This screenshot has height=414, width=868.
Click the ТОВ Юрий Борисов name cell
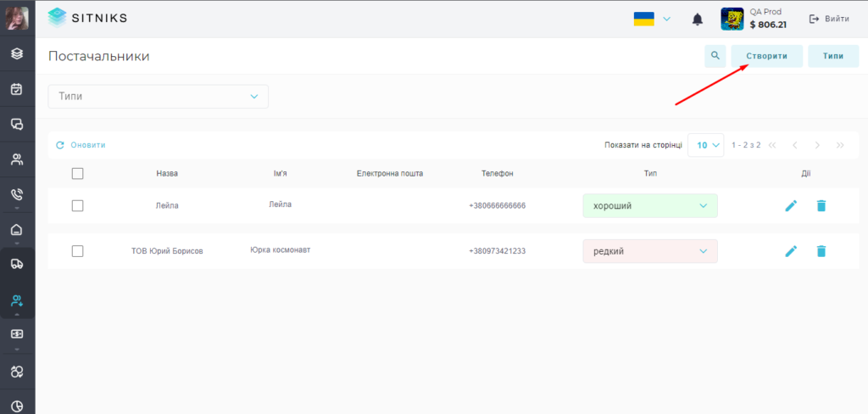167,251
